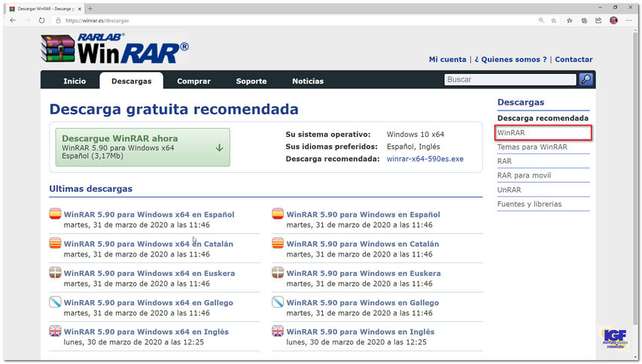Click Basque flag beside Windows x64 en Euskera

click(55, 273)
